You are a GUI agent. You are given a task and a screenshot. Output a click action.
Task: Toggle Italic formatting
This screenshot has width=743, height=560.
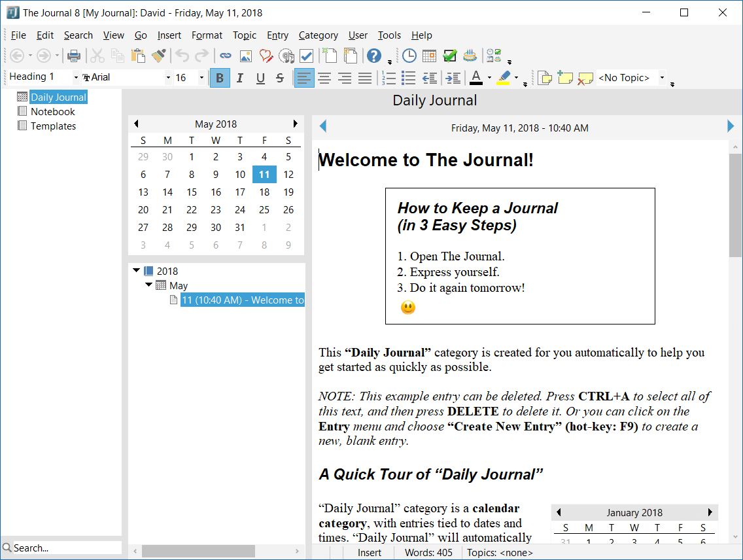pos(240,78)
